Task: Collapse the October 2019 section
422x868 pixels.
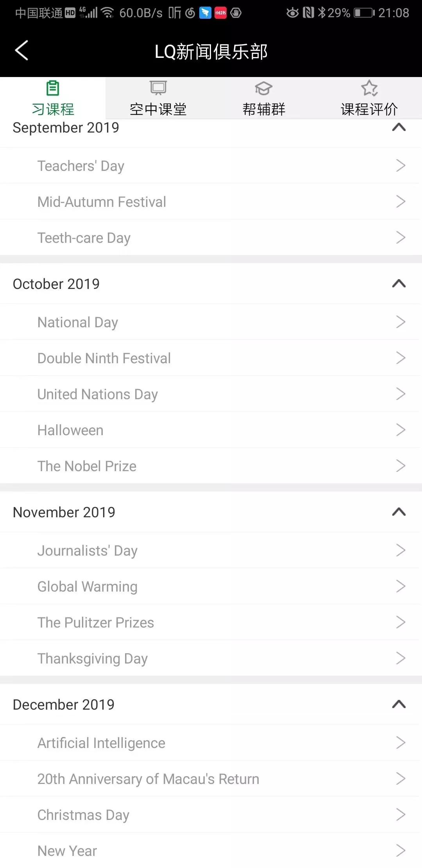Action: pyautogui.click(x=399, y=283)
